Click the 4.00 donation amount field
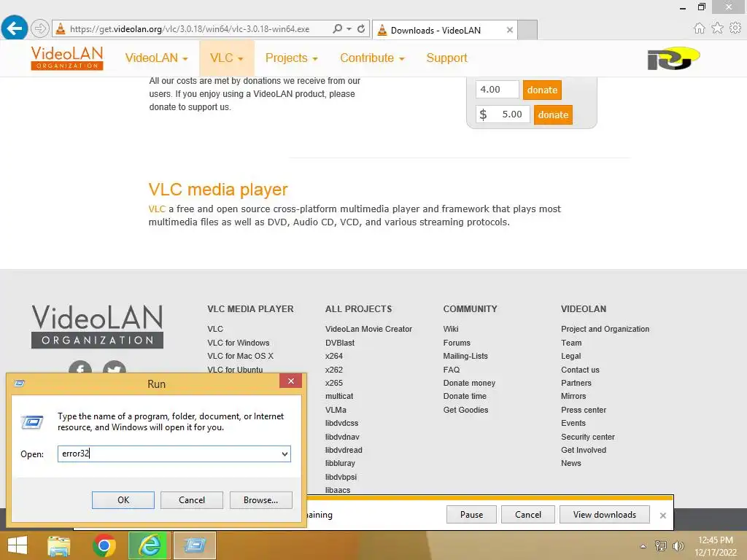 pos(497,90)
